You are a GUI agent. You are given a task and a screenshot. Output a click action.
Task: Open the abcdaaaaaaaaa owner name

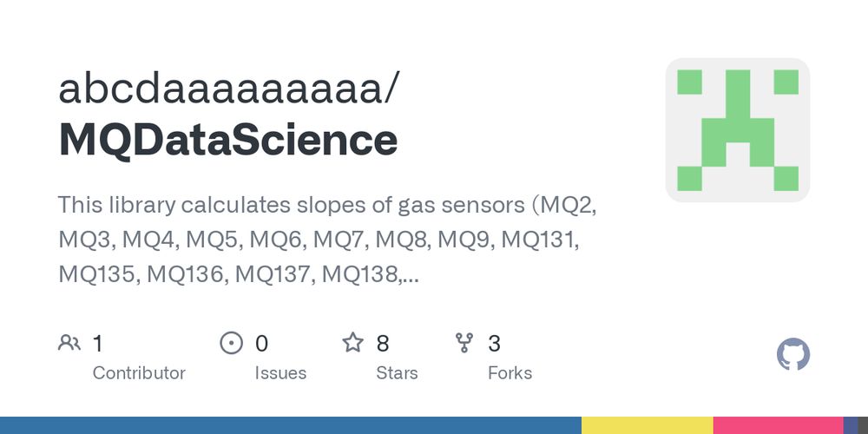227,89
